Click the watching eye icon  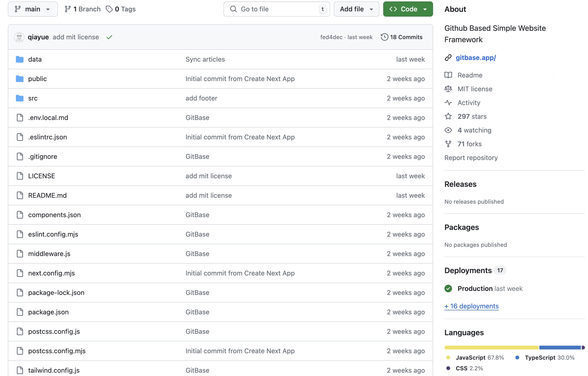pyautogui.click(x=449, y=130)
